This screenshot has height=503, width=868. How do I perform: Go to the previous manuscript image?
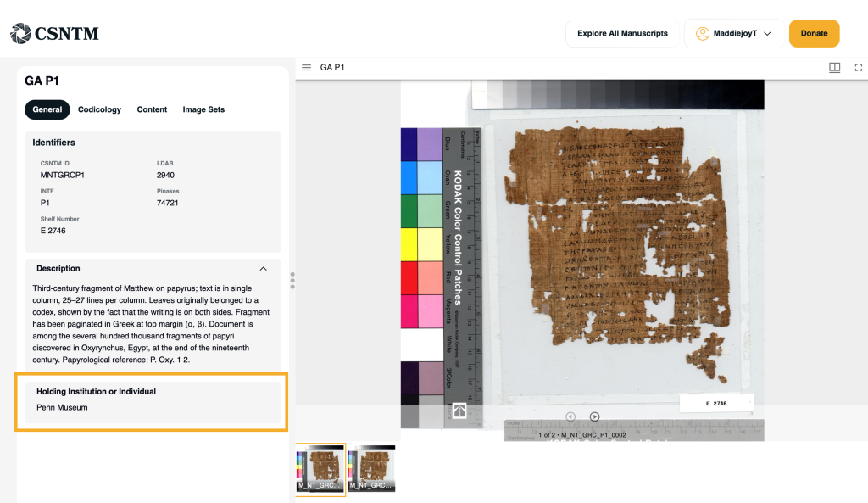pos(570,416)
